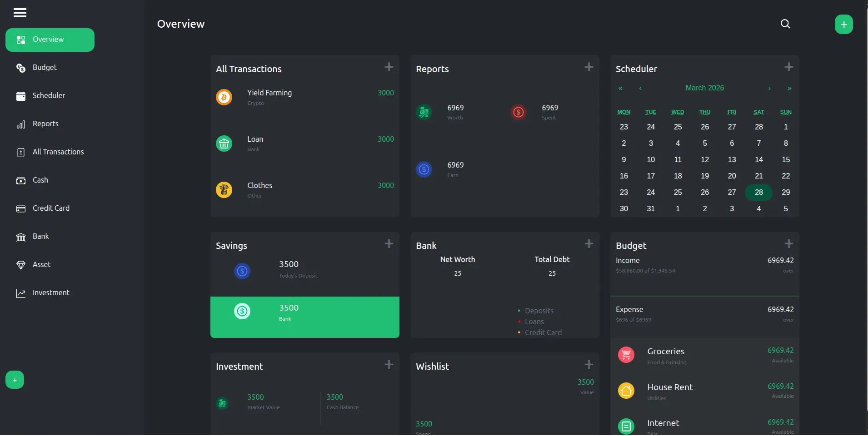Click the Groceries shopping cart icon

(x=626, y=355)
